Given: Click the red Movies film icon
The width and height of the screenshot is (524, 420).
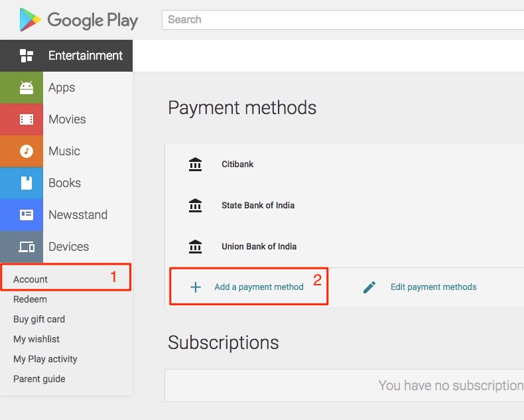Looking at the screenshot, I should point(27,119).
